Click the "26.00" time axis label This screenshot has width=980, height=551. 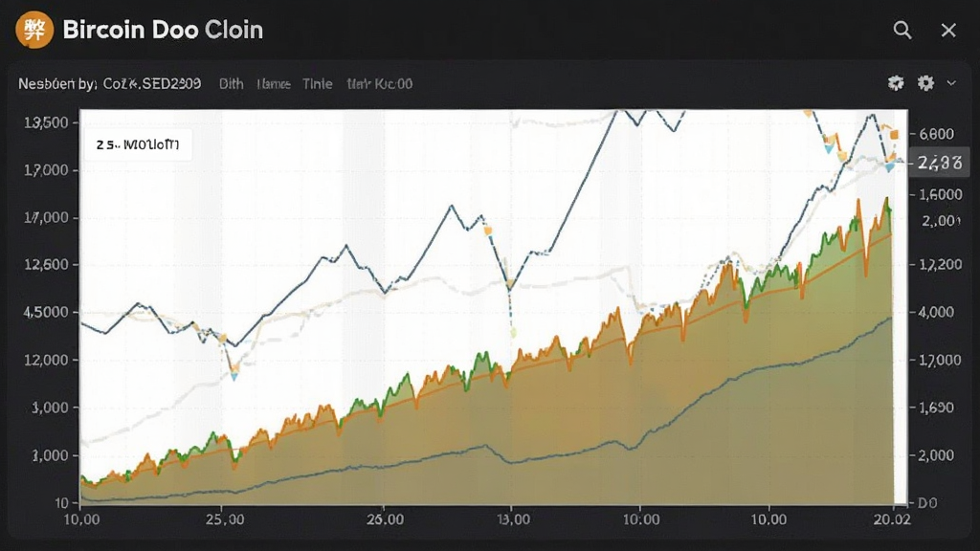(x=385, y=519)
